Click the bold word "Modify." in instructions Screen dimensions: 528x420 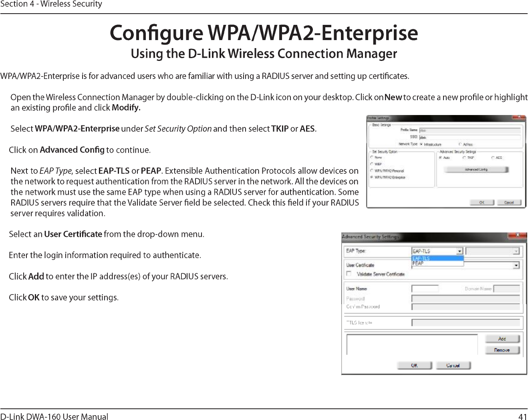126,108
